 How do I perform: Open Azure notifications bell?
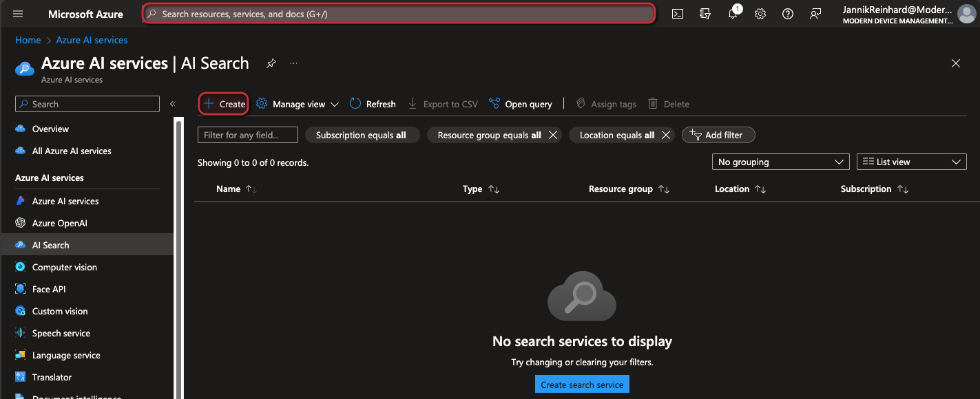[732, 13]
